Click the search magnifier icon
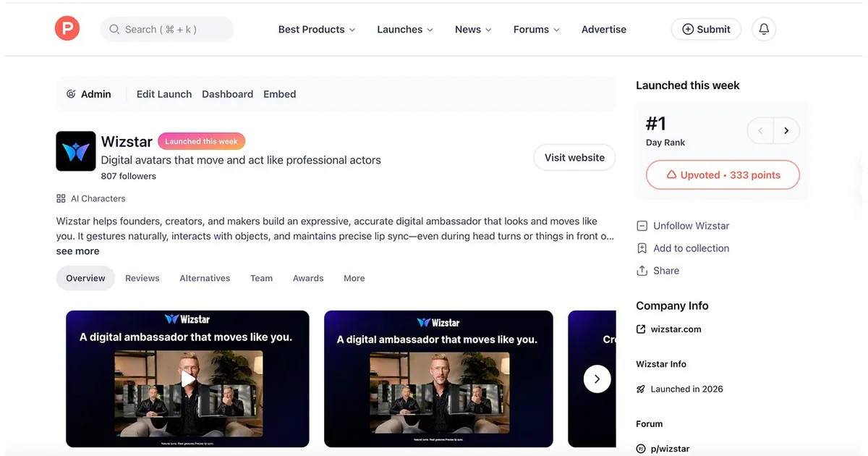Viewport: 868px width, 456px height. click(114, 30)
